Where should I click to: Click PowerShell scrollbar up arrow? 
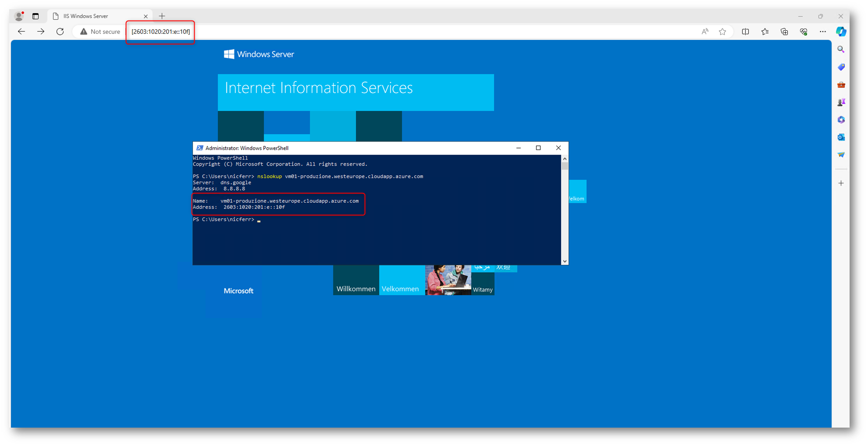click(x=565, y=159)
